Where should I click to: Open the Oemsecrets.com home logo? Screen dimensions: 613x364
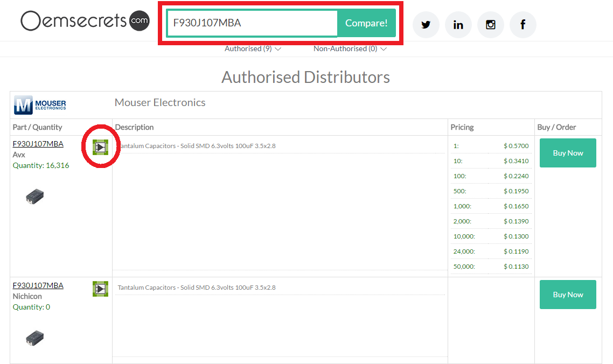(x=85, y=20)
